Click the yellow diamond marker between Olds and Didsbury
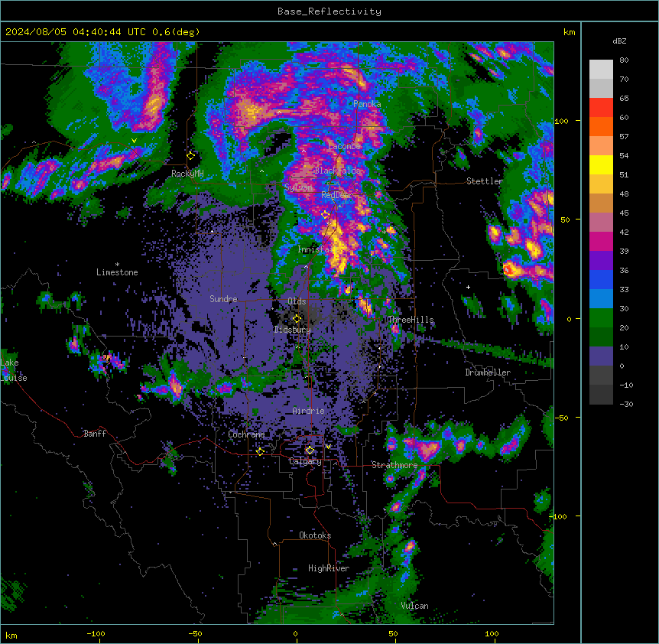The height and width of the screenshot is (644, 659). [297, 319]
